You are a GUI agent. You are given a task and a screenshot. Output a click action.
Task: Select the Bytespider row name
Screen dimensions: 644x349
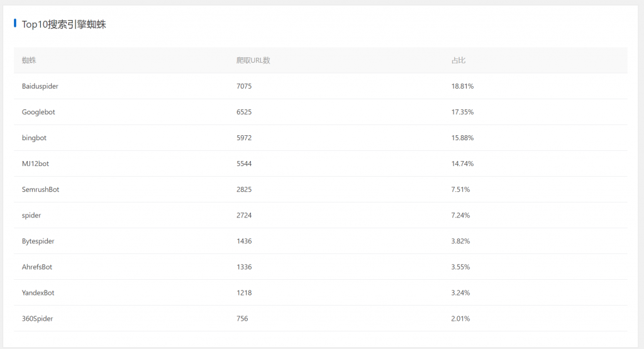point(38,241)
